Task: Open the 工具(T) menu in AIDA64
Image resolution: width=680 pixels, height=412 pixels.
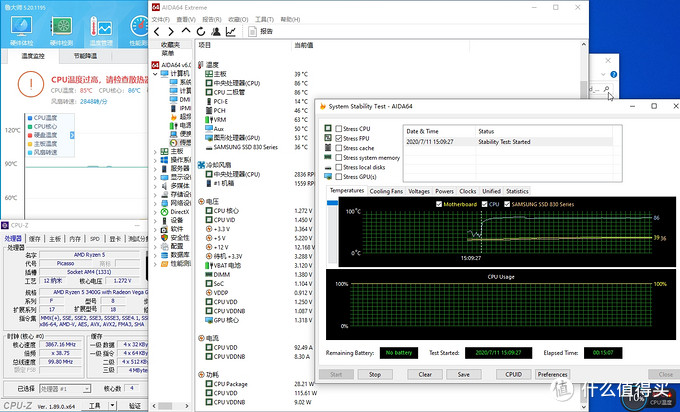Action: 264,20
